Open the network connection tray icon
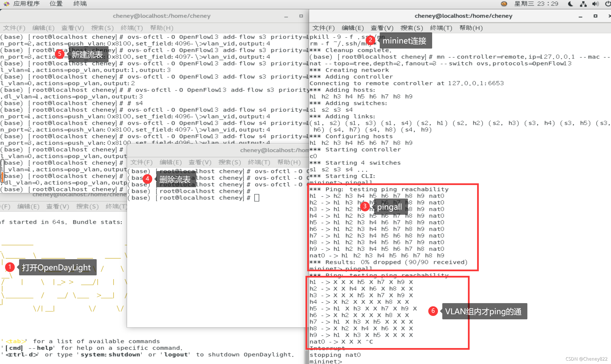611x364 pixels. pyautogui.click(x=583, y=4)
